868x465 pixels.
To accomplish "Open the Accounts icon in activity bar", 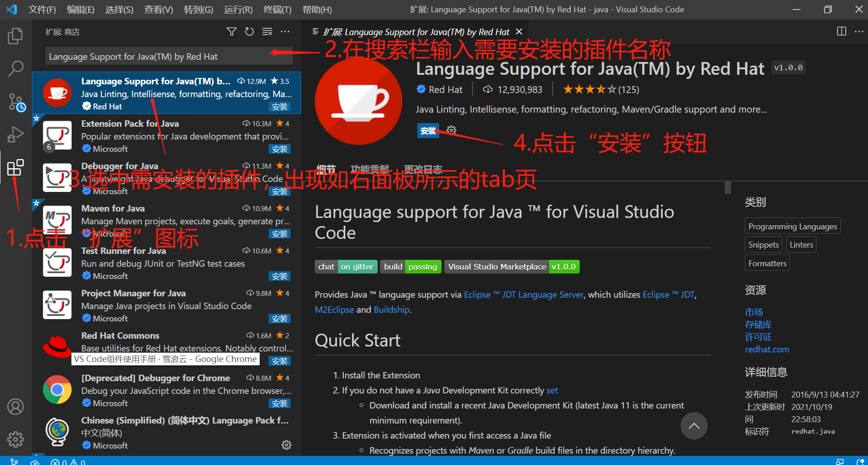I will (x=16, y=407).
